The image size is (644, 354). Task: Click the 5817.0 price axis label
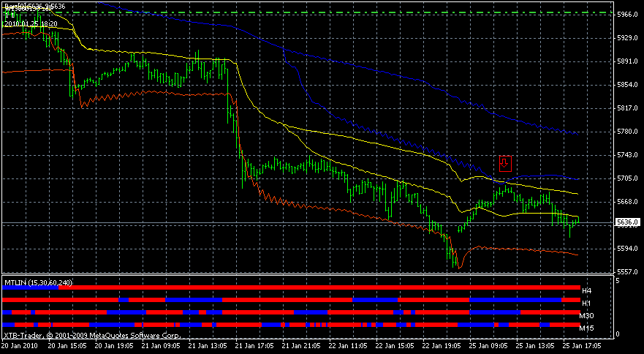tap(627, 108)
